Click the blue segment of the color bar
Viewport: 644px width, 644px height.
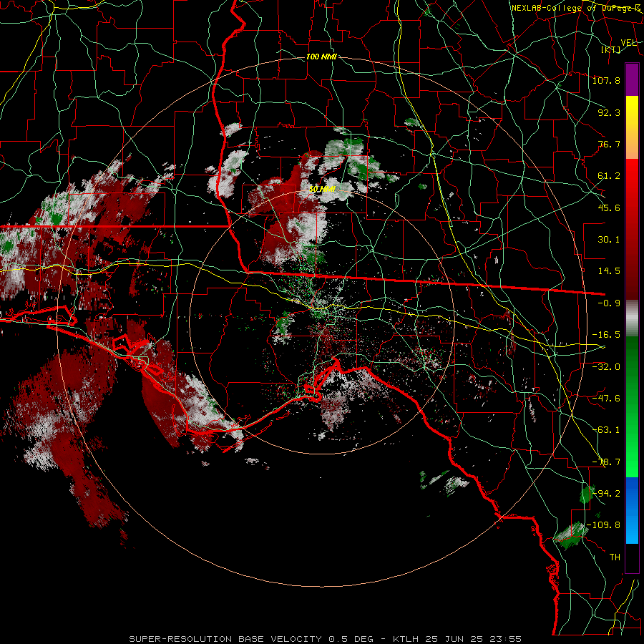click(x=632, y=510)
